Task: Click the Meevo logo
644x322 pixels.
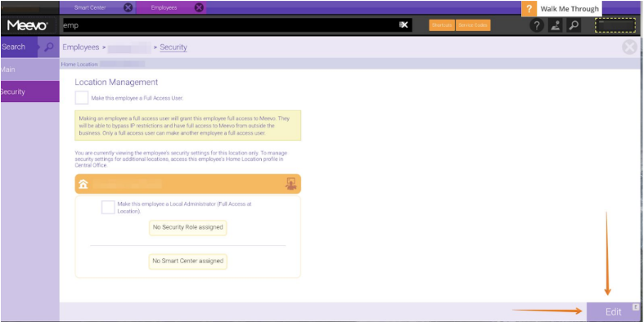Action: coord(28,25)
